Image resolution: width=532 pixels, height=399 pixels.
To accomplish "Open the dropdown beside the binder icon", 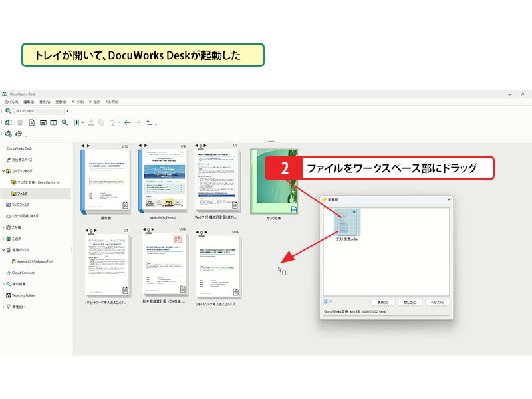I will pos(82,123).
